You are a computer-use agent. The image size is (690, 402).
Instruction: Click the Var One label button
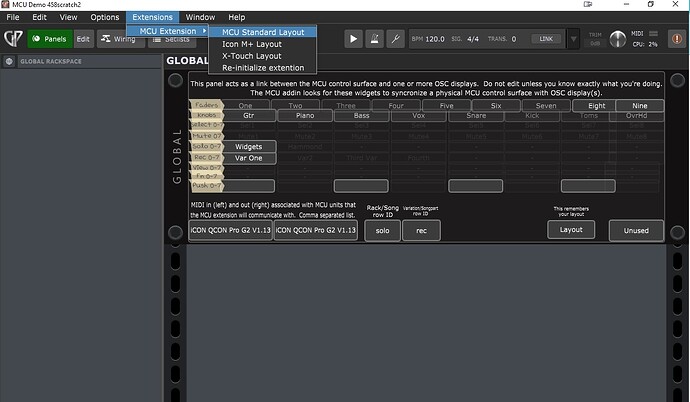[249, 158]
